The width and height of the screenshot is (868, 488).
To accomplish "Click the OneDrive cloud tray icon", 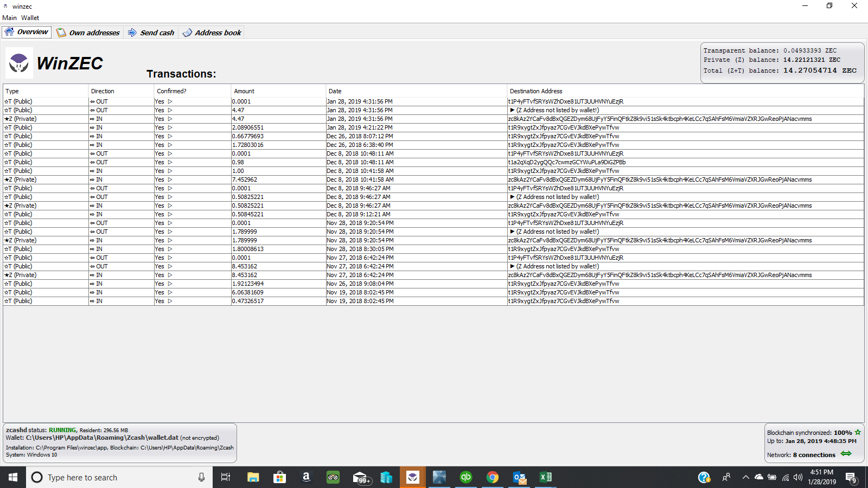I will tap(758, 477).
